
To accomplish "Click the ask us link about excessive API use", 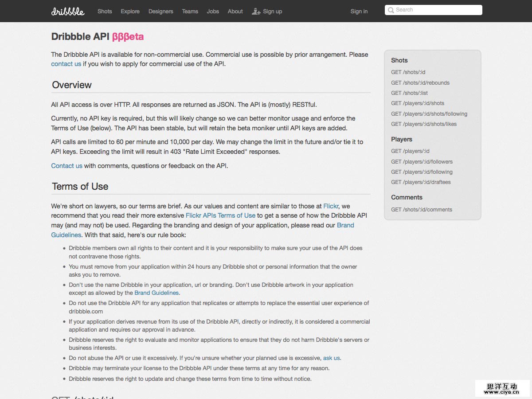I will (331, 358).
